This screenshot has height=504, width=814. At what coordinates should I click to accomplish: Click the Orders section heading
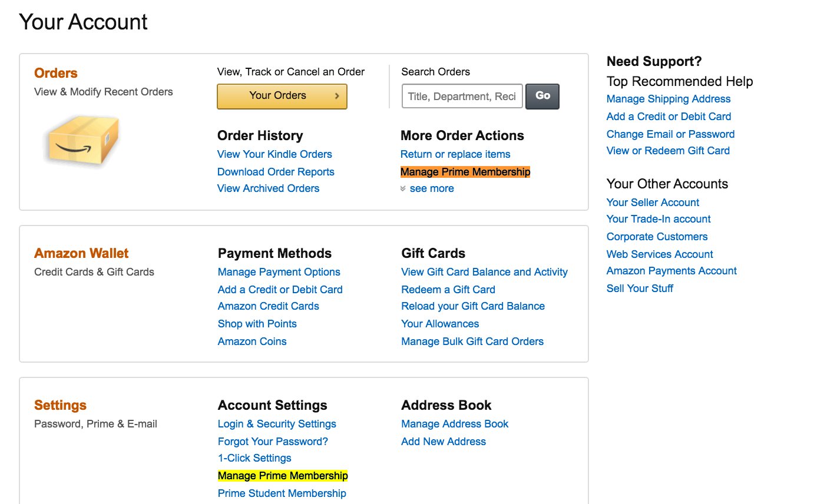tap(56, 73)
